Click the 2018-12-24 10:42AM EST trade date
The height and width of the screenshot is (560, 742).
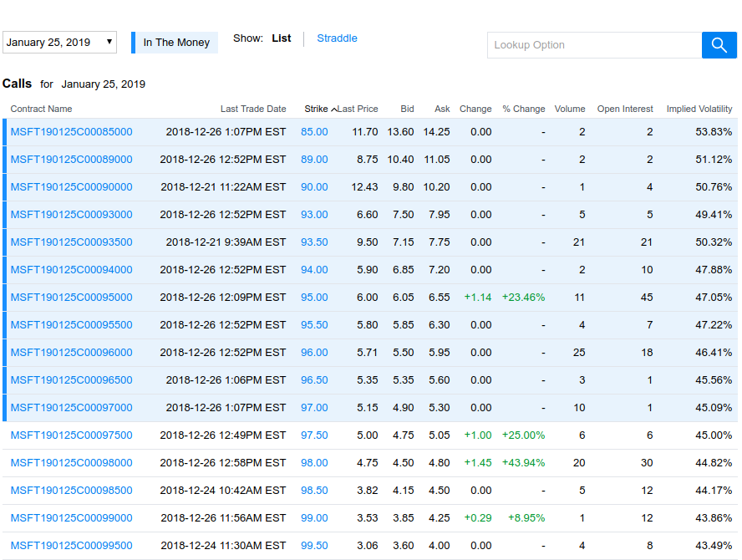point(223,491)
